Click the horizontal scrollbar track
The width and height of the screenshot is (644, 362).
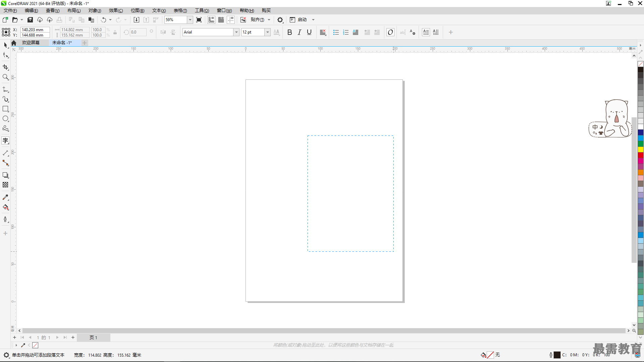pos(324,330)
